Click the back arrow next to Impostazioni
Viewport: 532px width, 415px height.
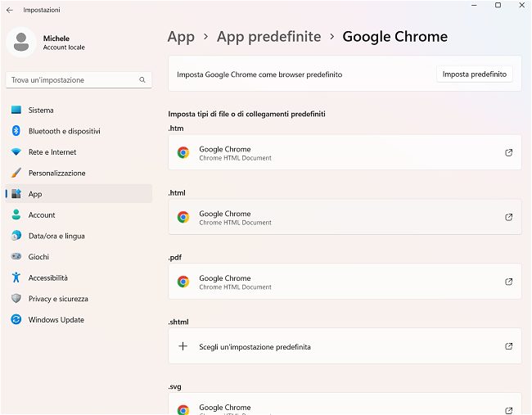10,10
